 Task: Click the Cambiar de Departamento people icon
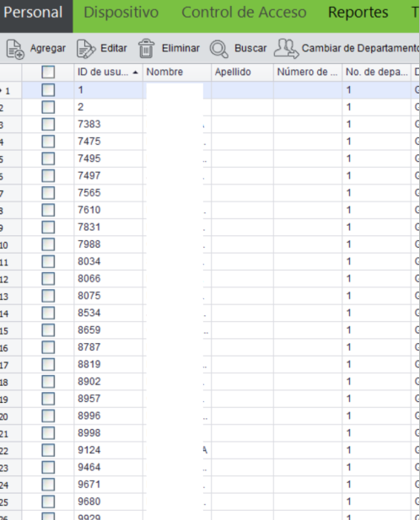pos(286,49)
